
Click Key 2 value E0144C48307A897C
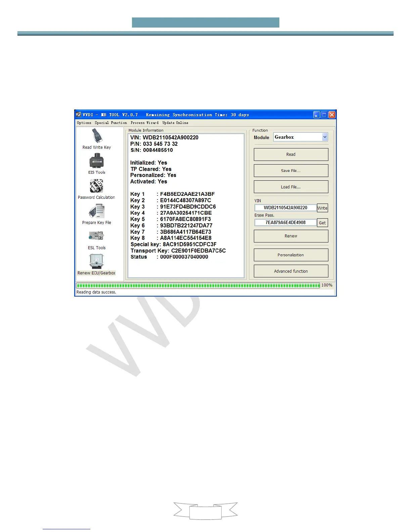pyautogui.click(x=186, y=200)
